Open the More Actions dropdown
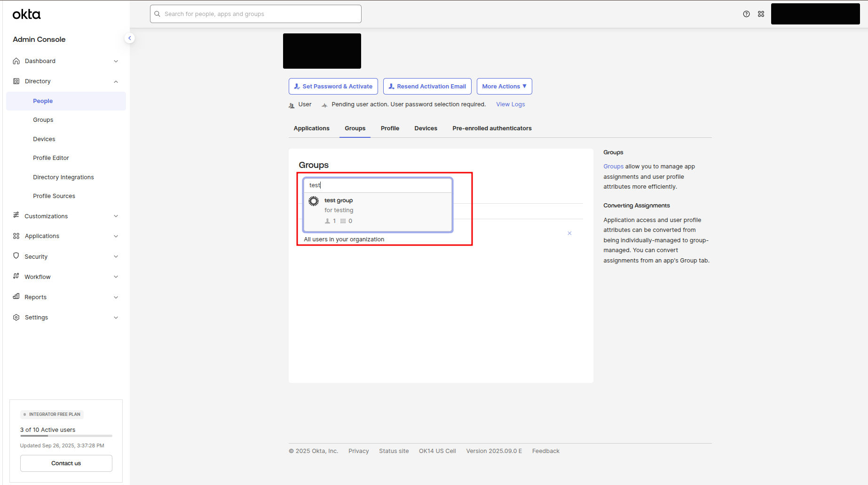868x485 pixels. [x=504, y=87]
